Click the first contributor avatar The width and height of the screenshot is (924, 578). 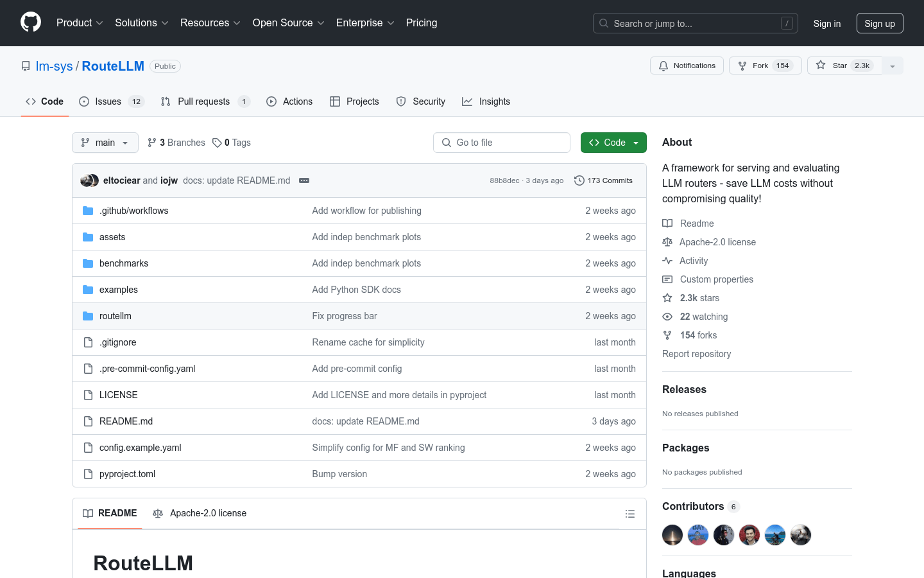tap(672, 535)
